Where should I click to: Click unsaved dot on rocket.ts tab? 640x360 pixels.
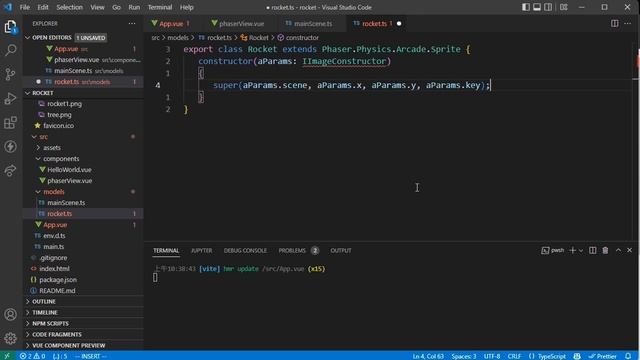pos(399,24)
